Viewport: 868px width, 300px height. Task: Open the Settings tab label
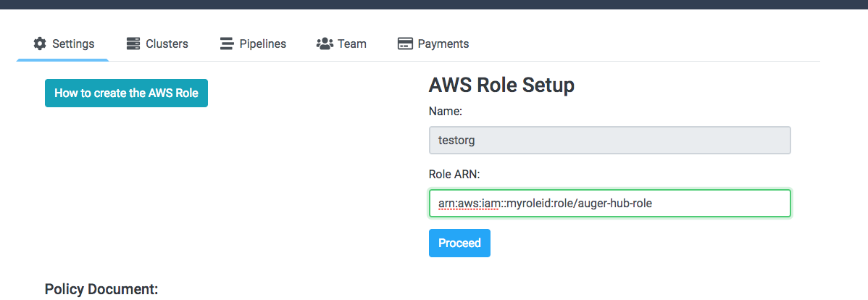[x=73, y=43]
